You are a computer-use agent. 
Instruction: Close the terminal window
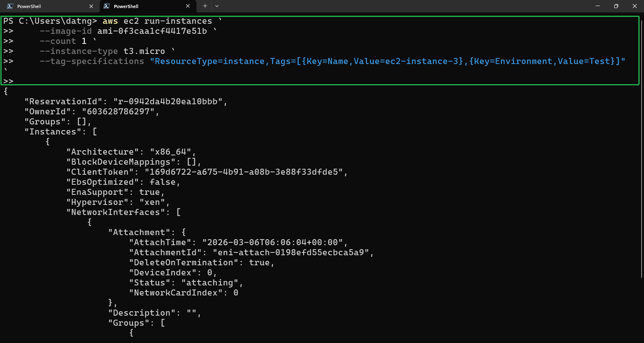tap(634, 6)
